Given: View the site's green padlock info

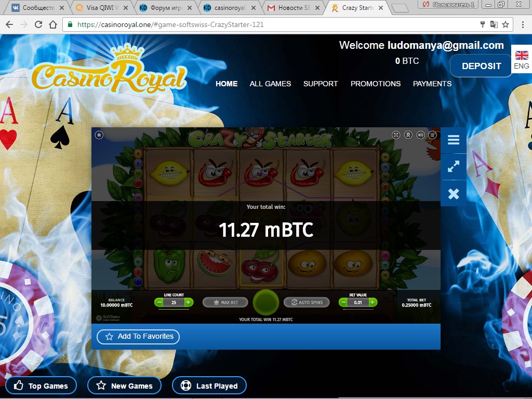Looking at the screenshot, I should pos(70,24).
